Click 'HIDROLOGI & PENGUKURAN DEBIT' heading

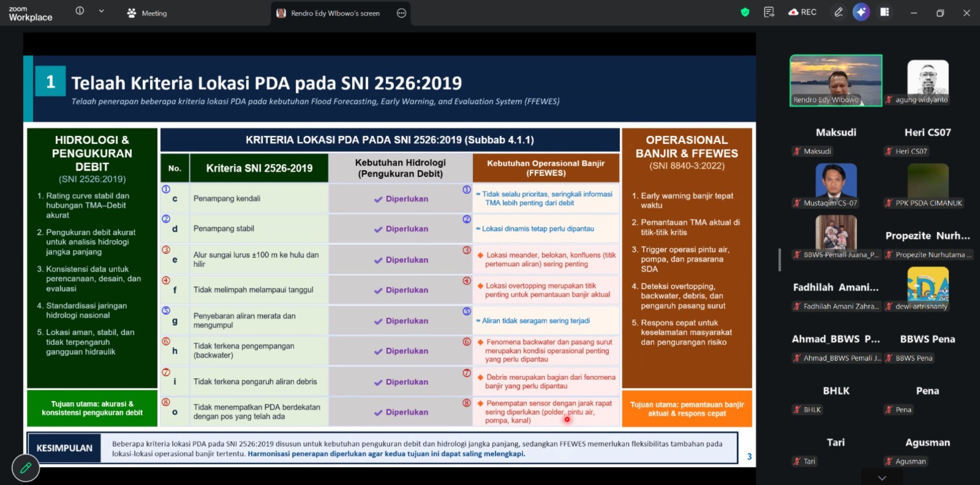[x=92, y=153]
